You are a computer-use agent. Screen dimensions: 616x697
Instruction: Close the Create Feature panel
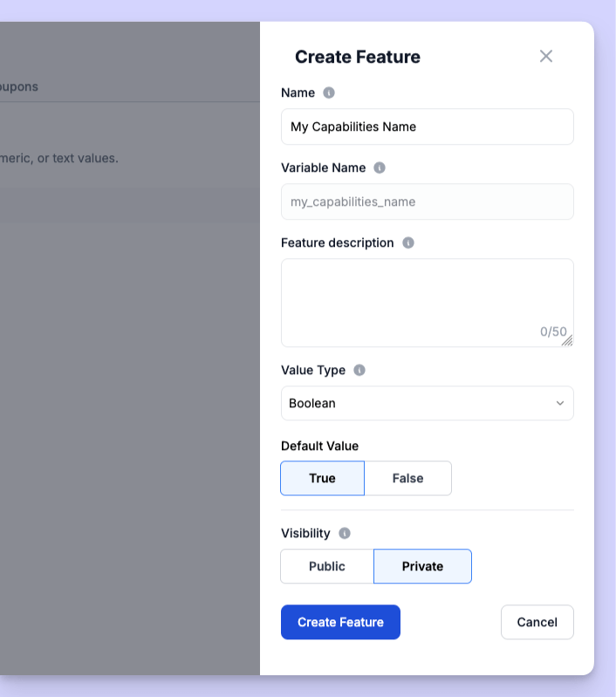click(x=545, y=57)
